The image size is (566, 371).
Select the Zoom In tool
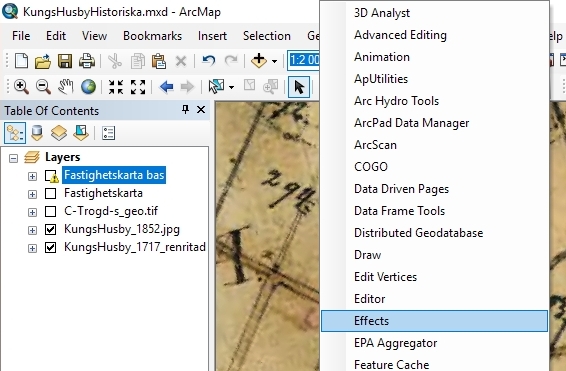(21, 87)
